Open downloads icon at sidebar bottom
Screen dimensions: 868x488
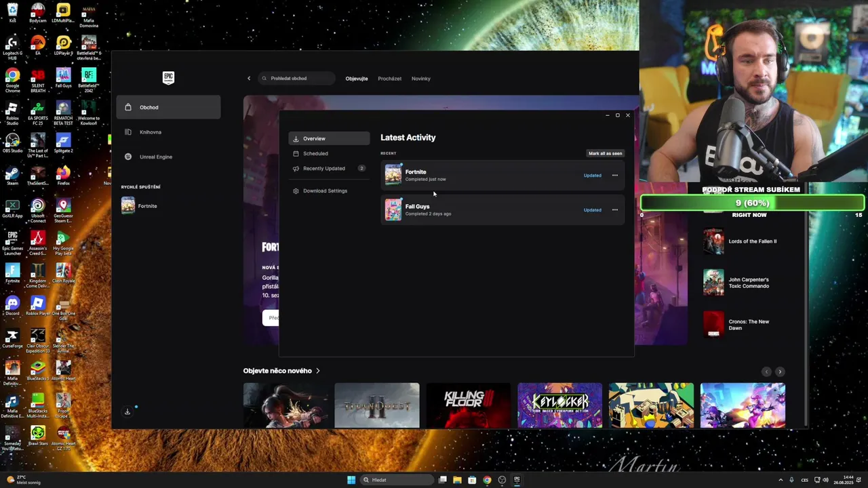point(127,411)
